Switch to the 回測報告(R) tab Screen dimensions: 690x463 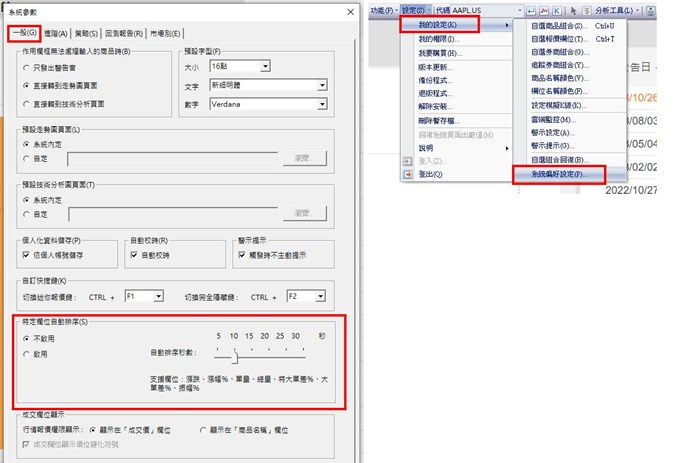tap(124, 33)
